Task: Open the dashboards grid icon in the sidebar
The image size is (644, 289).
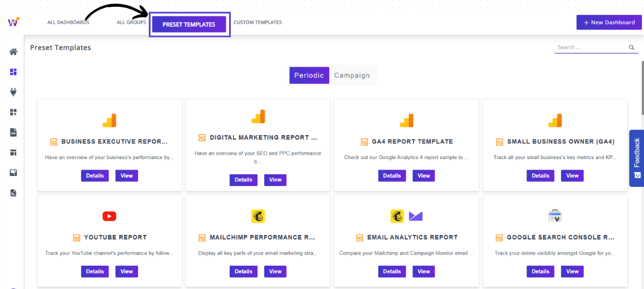Action: (x=13, y=72)
